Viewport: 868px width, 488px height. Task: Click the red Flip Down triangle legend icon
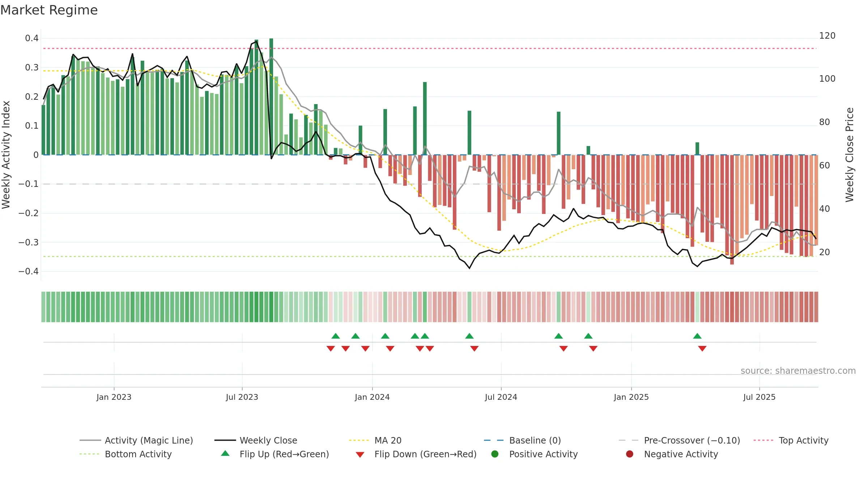pos(360,454)
